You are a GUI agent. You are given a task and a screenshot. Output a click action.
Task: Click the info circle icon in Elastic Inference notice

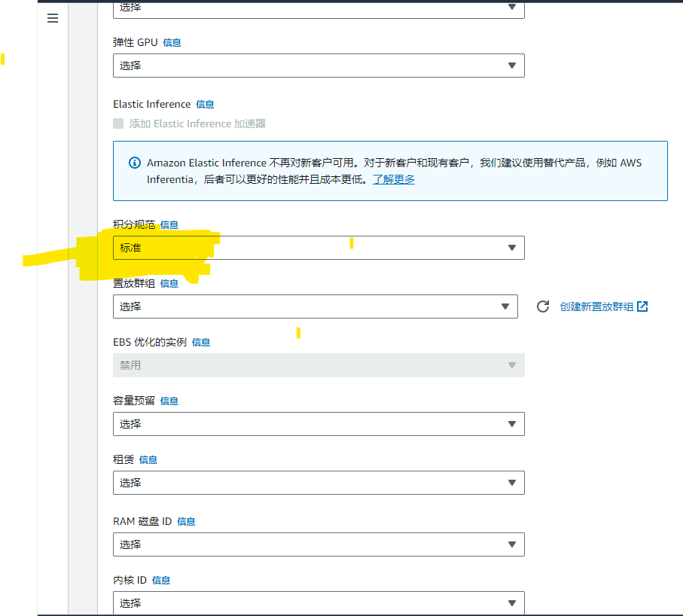point(134,163)
